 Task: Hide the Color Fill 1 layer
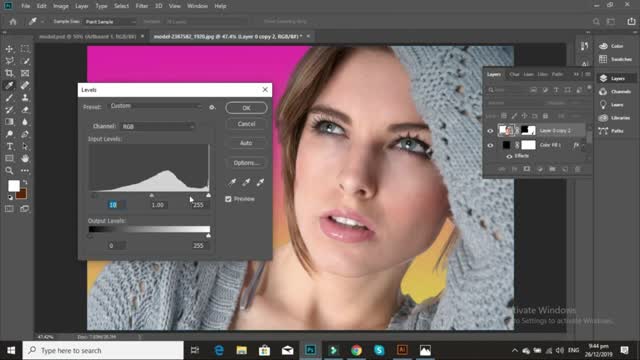coord(490,145)
